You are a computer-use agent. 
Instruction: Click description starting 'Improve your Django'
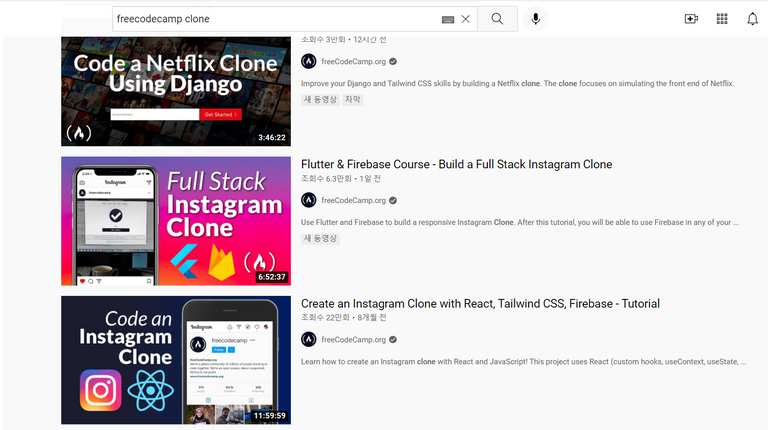(x=517, y=84)
